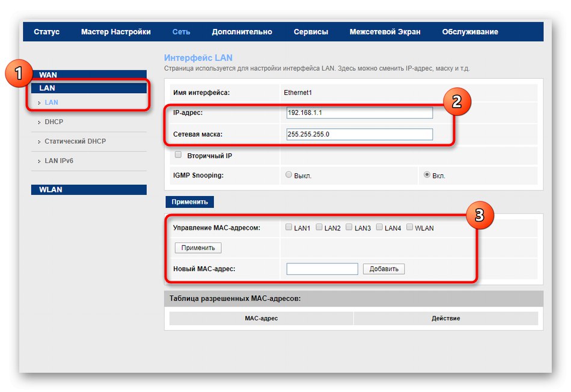Click the upper Применить button

click(189, 202)
